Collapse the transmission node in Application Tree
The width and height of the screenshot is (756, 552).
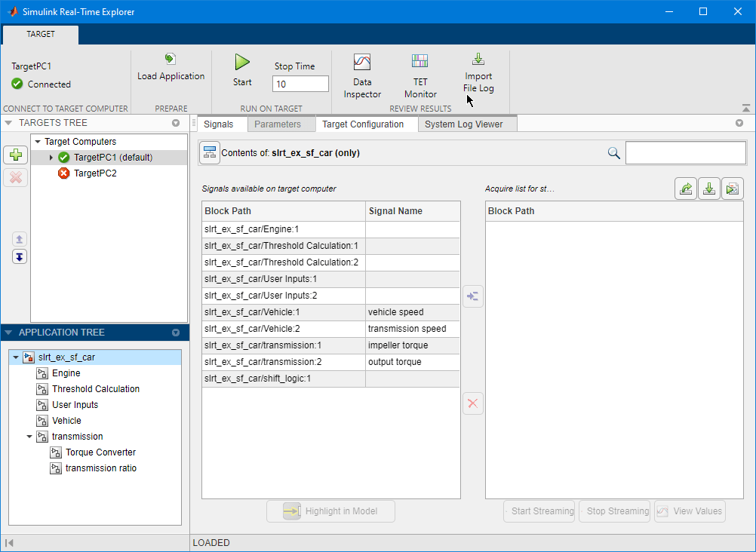click(29, 437)
